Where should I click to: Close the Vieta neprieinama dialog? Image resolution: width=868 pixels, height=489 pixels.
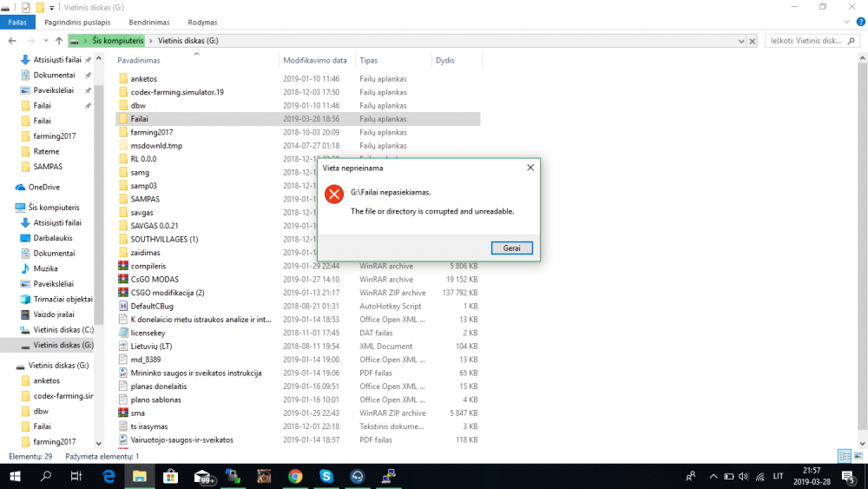(x=530, y=168)
